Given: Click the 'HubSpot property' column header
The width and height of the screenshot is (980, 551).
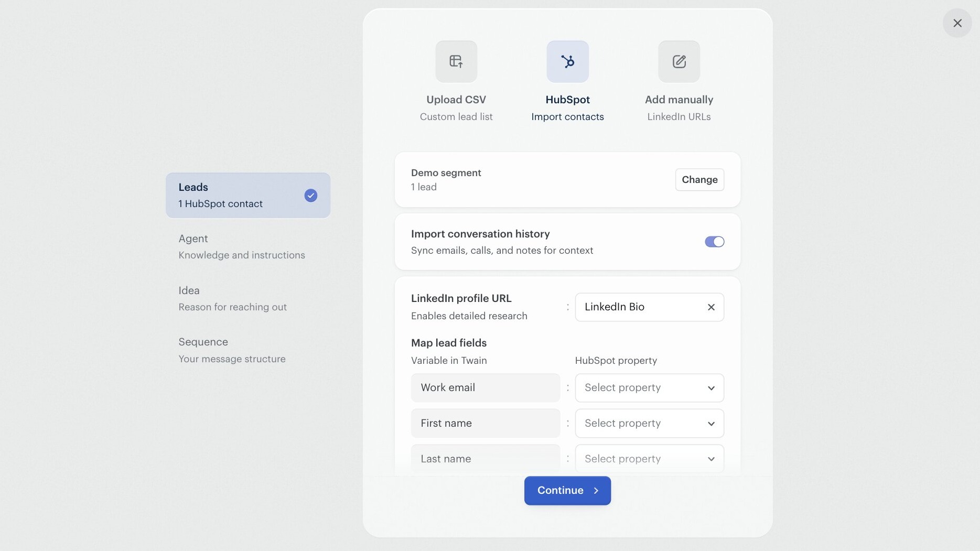Looking at the screenshot, I should click(x=616, y=361).
